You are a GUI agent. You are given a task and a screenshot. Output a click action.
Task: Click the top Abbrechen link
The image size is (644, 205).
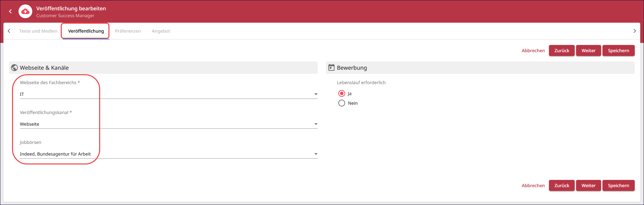pos(533,50)
